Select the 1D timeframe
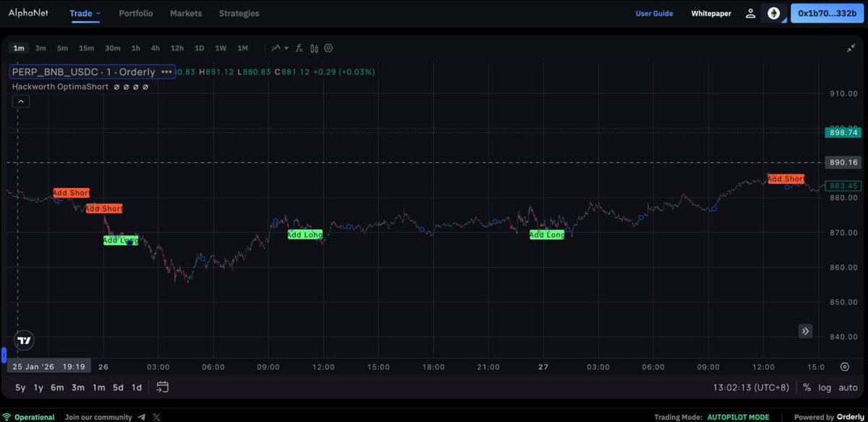This screenshot has height=422, width=868. point(199,48)
